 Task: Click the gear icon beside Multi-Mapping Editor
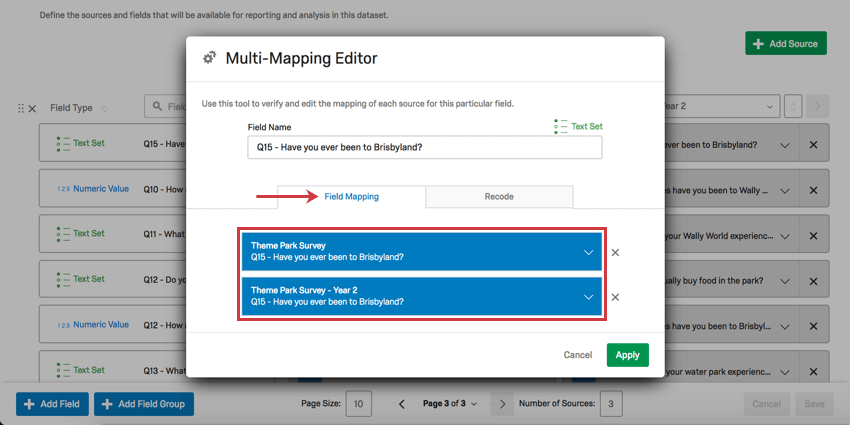209,58
